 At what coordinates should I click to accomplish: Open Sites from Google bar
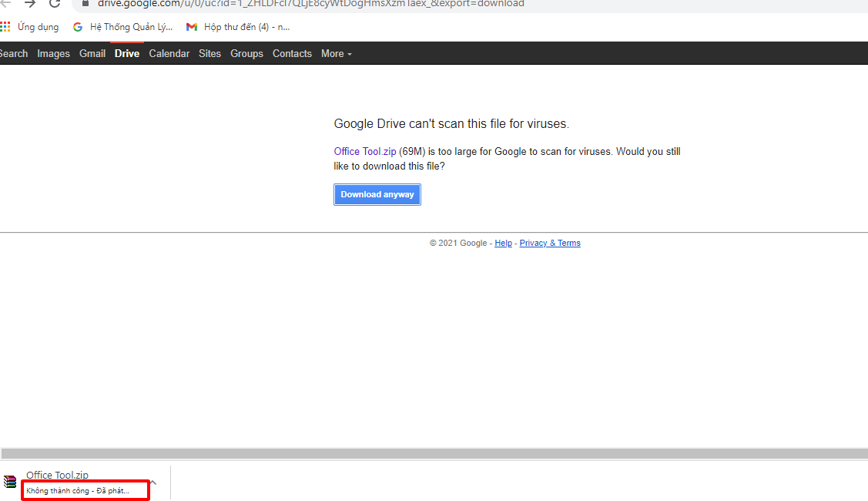click(209, 54)
